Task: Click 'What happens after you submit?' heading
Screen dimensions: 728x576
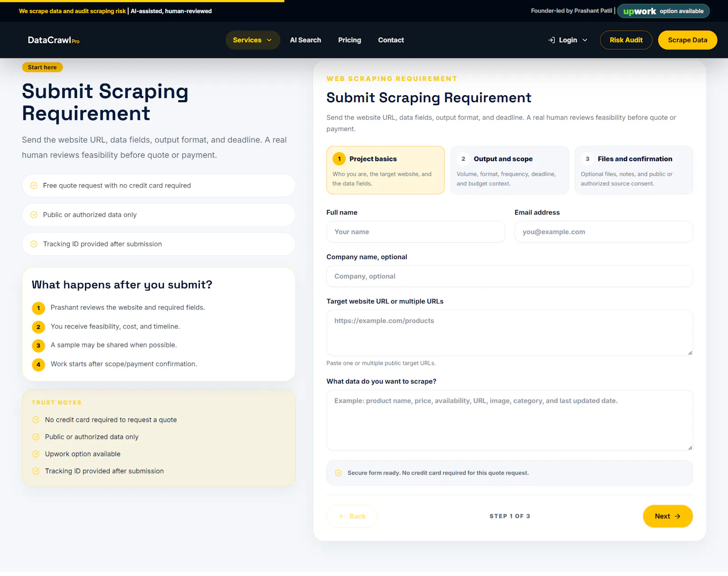Action: click(x=122, y=285)
